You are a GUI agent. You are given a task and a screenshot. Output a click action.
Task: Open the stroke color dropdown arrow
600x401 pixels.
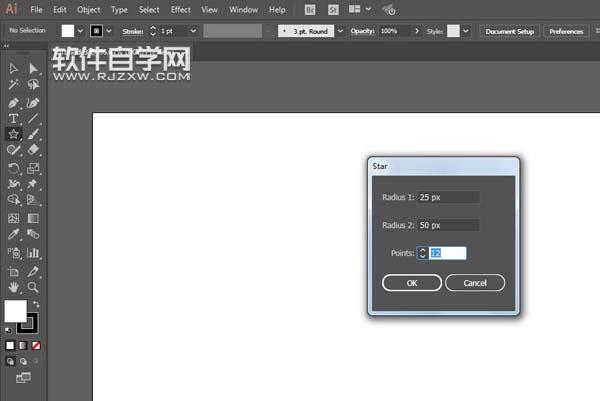point(109,31)
